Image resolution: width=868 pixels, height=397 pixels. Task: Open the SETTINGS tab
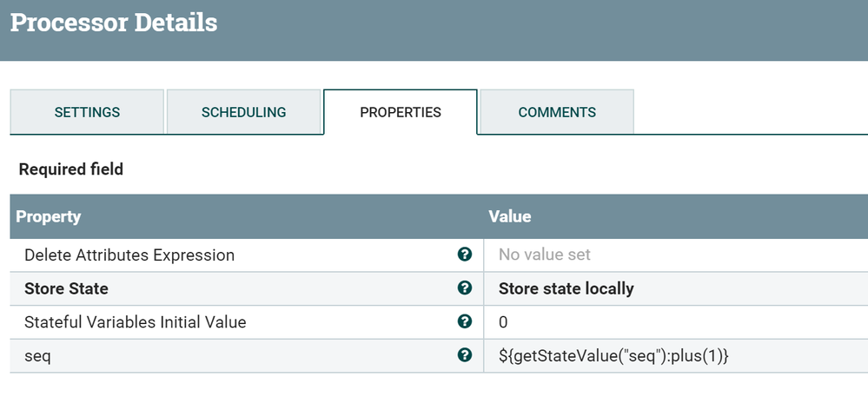(87, 112)
